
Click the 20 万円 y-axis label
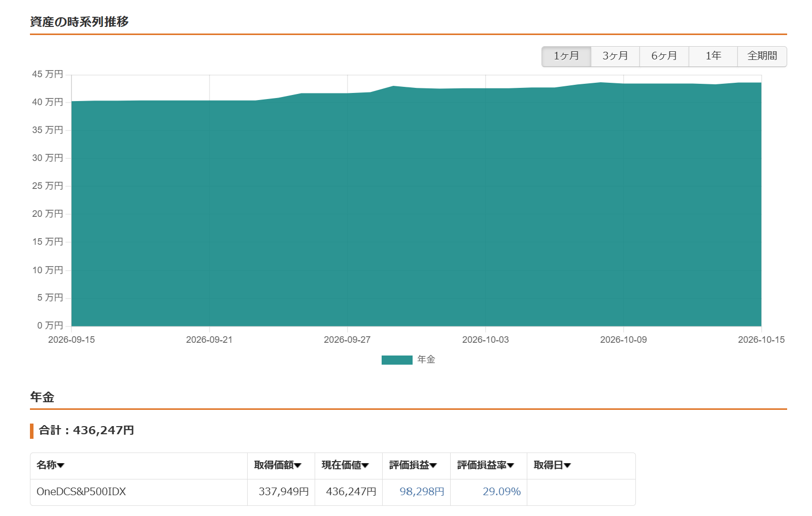pos(48,214)
